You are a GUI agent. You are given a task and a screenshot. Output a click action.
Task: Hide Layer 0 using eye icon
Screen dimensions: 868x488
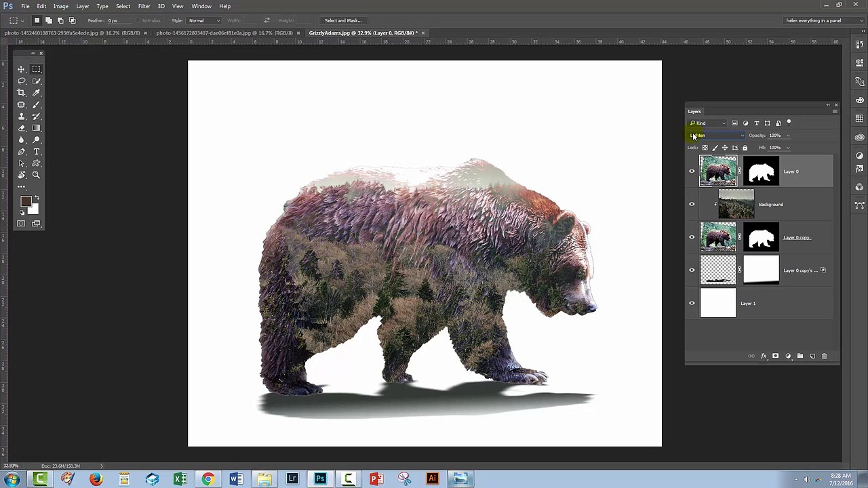(692, 171)
